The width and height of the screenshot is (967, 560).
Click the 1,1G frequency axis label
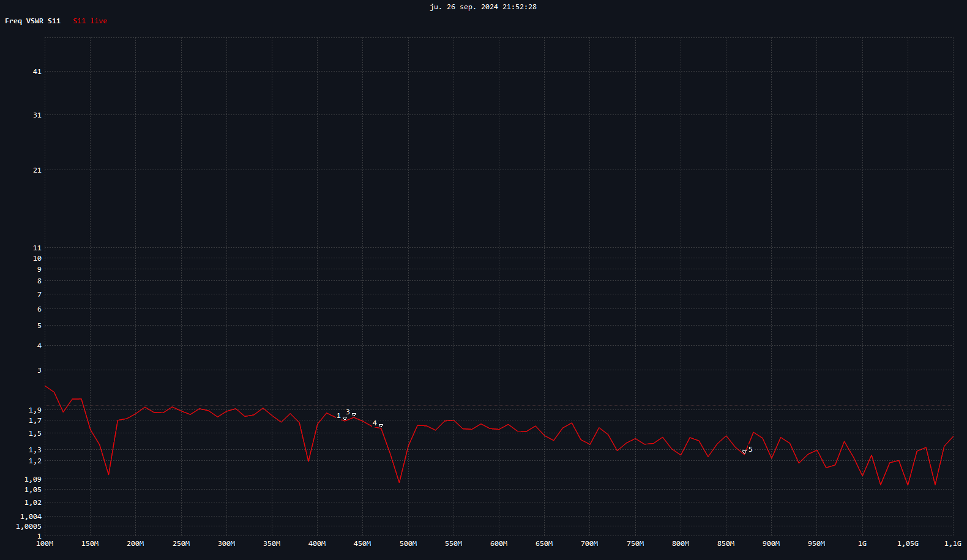click(x=952, y=543)
